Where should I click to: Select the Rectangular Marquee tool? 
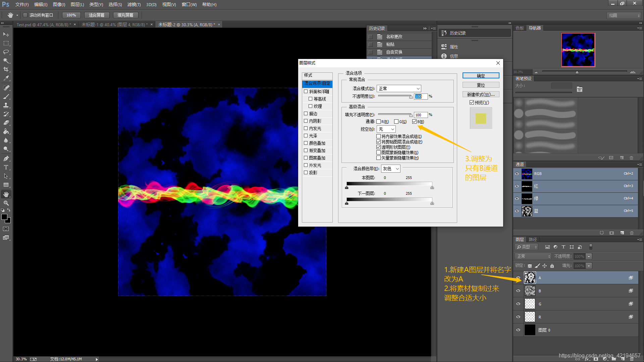(x=6, y=43)
